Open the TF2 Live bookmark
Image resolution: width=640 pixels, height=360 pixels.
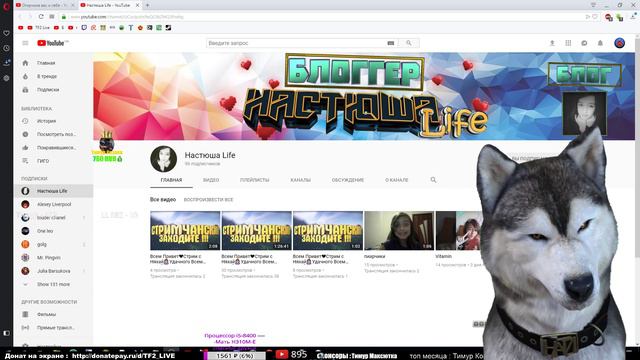(x=39, y=28)
